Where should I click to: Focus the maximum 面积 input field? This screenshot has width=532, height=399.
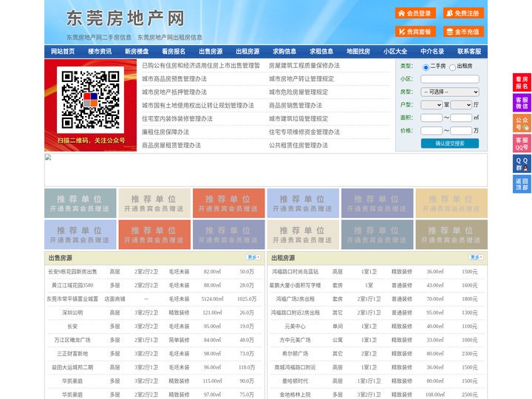tap(461, 117)
